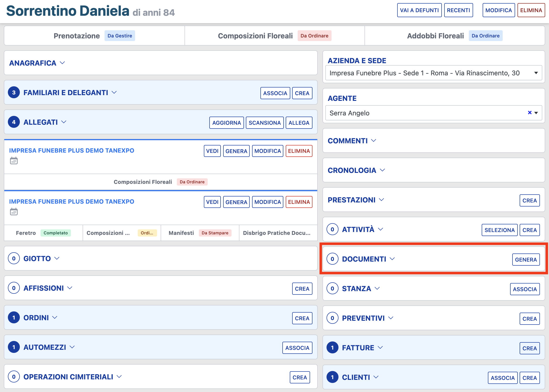Click the Allegati count badge showing 4
549x392 pixels.
(x=14, y=122)
